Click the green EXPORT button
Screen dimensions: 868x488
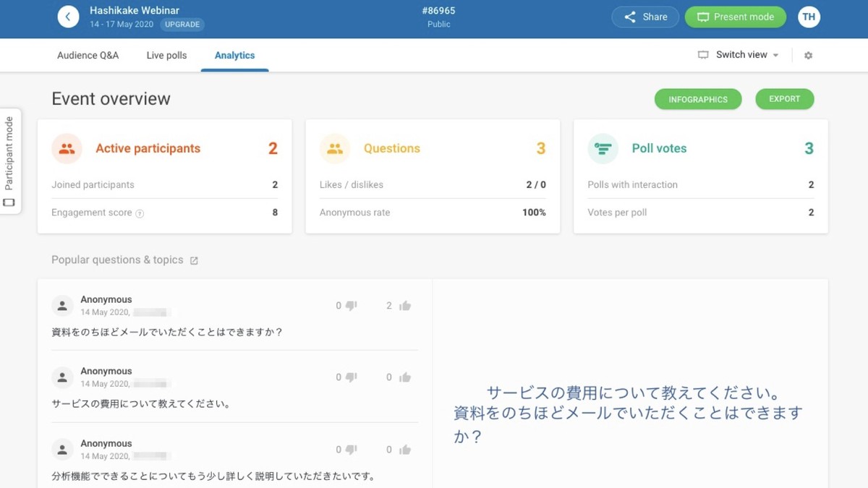pyautogui.click(x=784, y=99)
